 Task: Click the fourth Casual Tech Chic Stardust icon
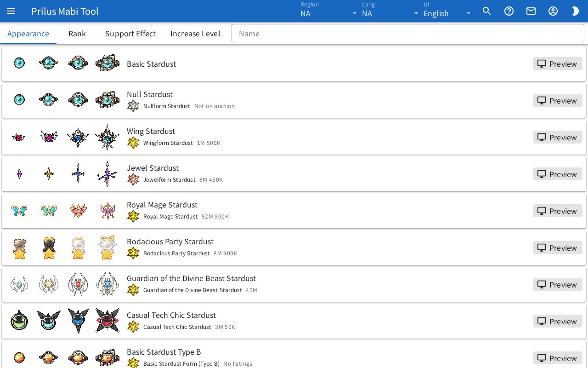(x=107, y=321)
